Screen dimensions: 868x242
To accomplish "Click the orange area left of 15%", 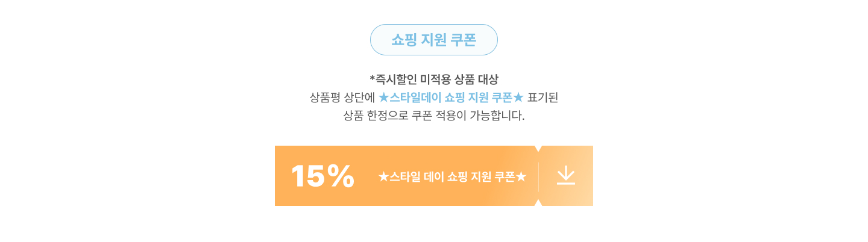I will pyautogui.click(x=283, y=176).
